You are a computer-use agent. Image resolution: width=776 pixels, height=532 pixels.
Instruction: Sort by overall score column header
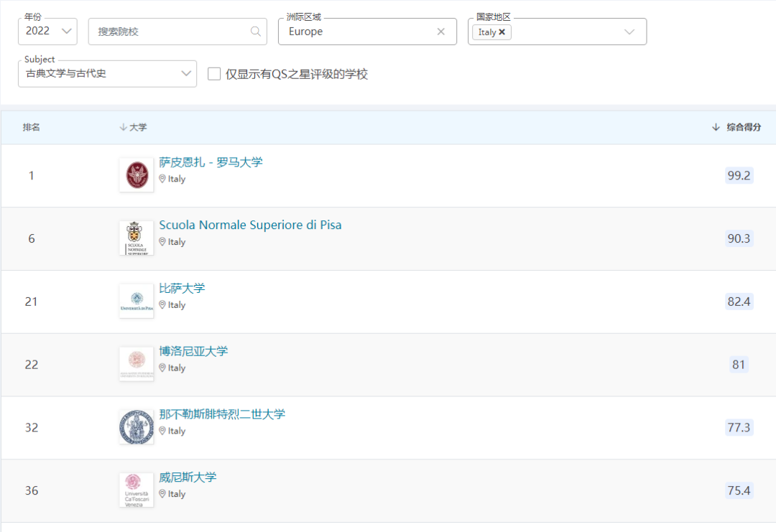pyautogui.click(x=736, y=128)
